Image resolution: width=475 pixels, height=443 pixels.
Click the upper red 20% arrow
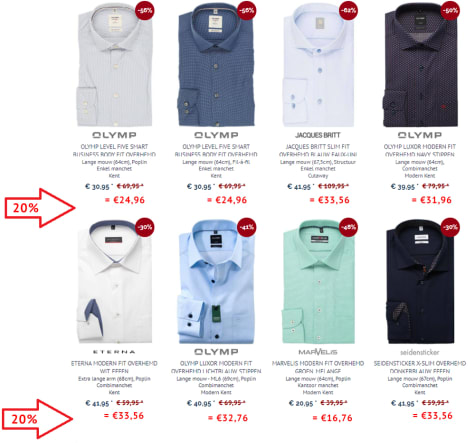tap(40, 208)
